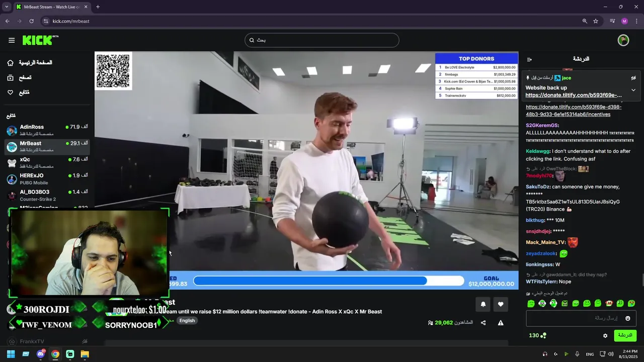Close the MrBeast Stream tab
644x362 pixels.
(86, 7)
